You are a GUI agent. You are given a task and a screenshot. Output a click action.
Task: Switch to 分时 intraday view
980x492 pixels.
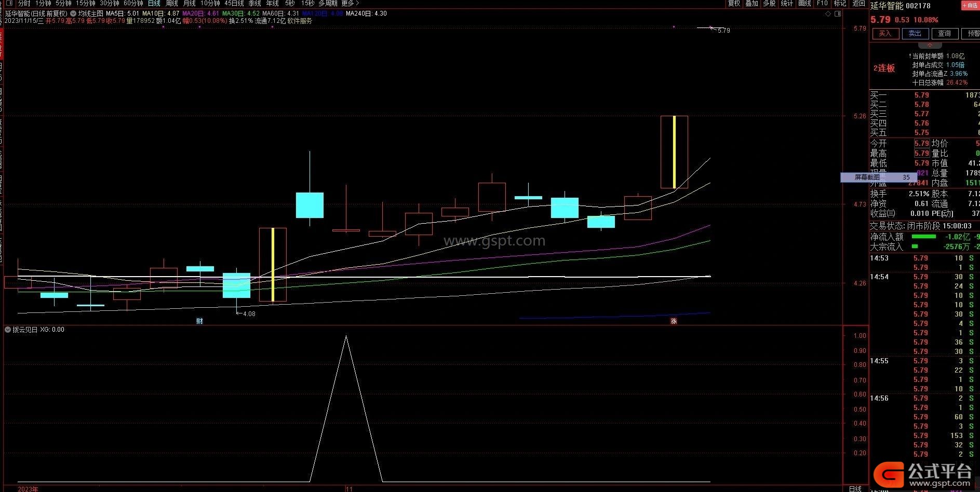24,3
